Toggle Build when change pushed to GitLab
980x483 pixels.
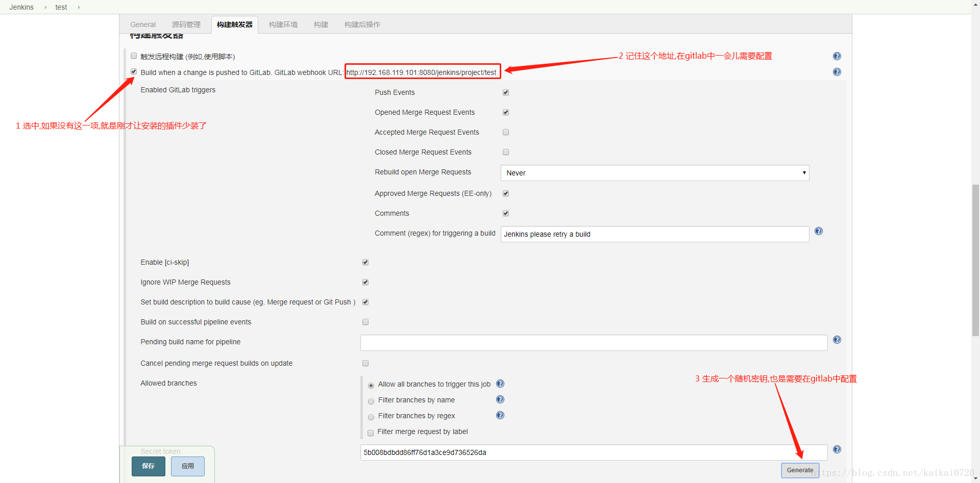click(134, 71)
